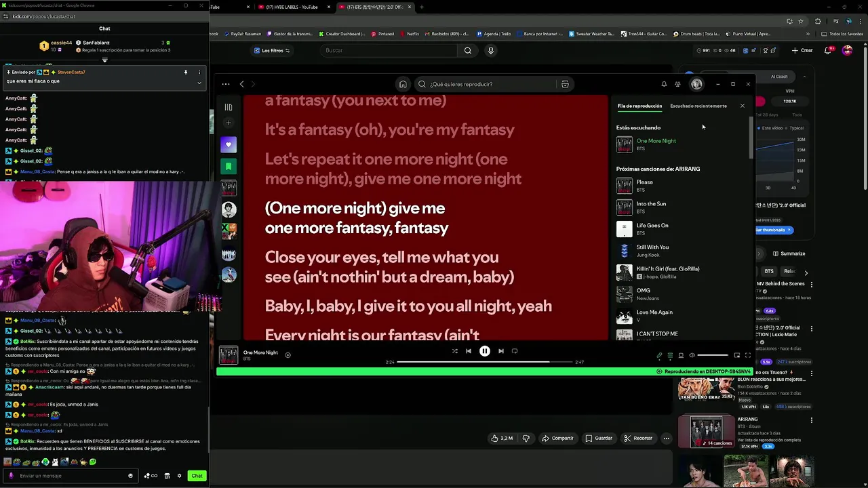Open Spotify profile avatar menu

tap(696, 84)
